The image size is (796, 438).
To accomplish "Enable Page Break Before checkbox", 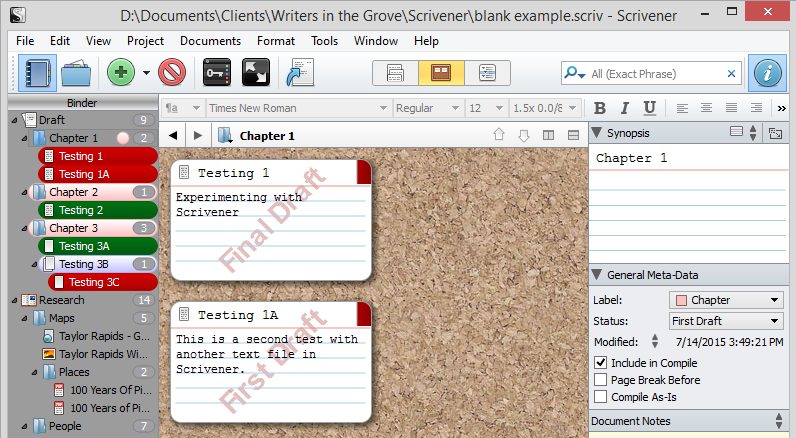I will [x=601, y=380].
